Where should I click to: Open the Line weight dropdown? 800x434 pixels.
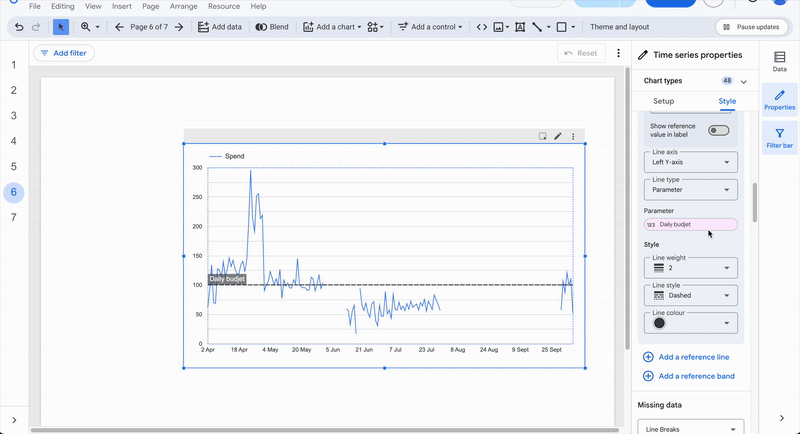(x=690, y=268)
